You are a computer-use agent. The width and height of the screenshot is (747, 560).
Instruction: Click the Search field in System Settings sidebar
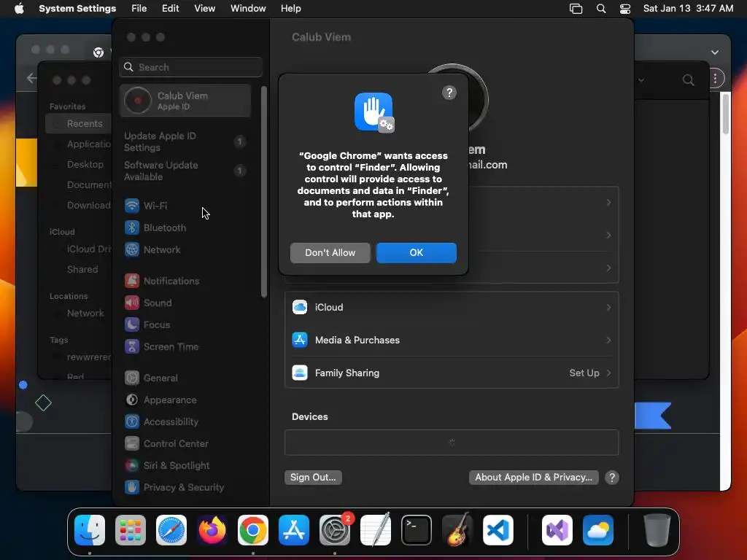coord(190,67)
